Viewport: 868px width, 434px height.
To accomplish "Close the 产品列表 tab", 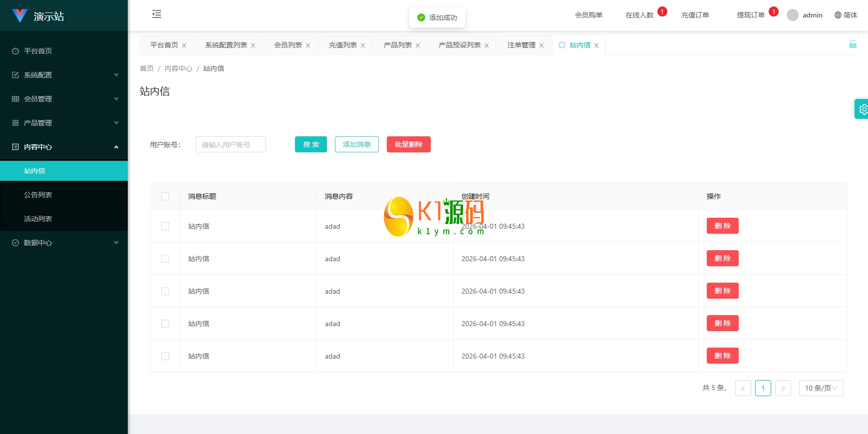I will 418,45.
